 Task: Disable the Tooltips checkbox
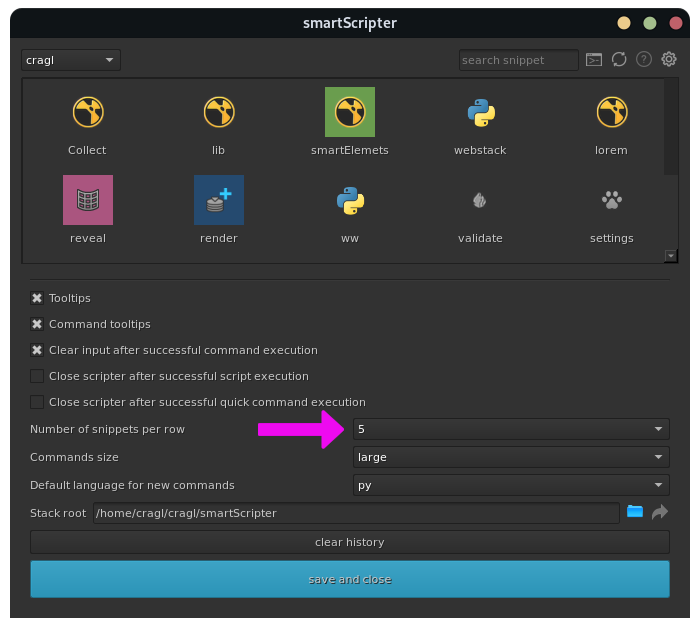tap(37, 298)
